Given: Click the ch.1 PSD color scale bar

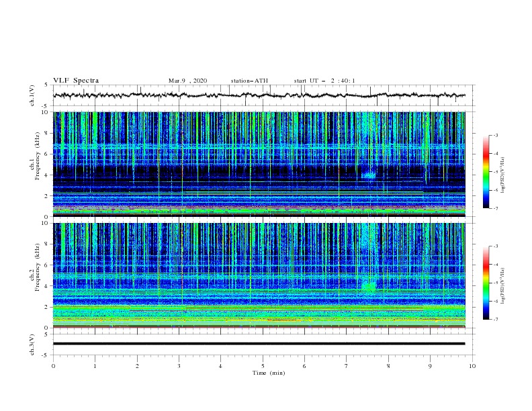Looking at the screenshot, I should (486, 172).
